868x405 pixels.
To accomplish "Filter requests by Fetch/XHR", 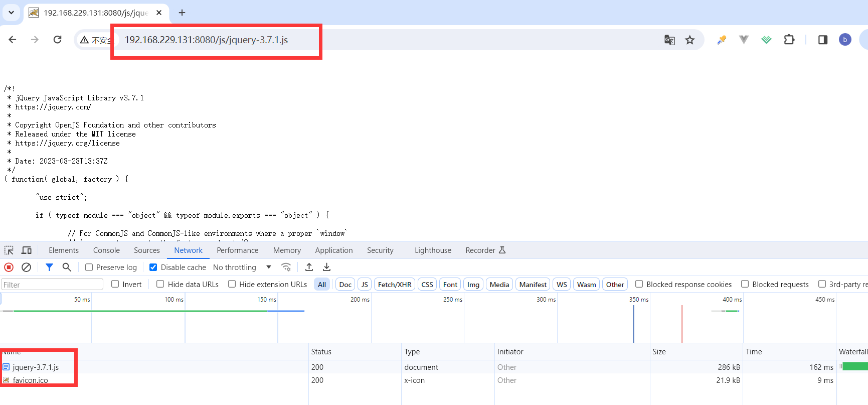I will coord(395,285).
